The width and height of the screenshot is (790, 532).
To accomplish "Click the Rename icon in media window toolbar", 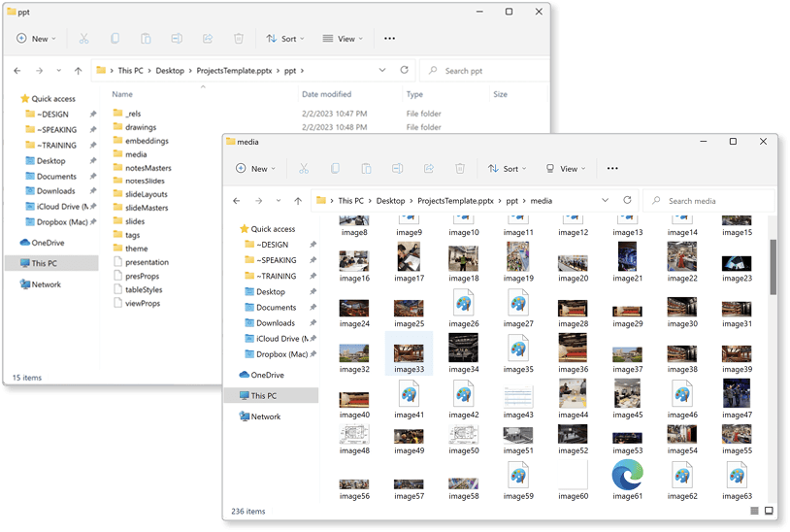I will point(398,168).
